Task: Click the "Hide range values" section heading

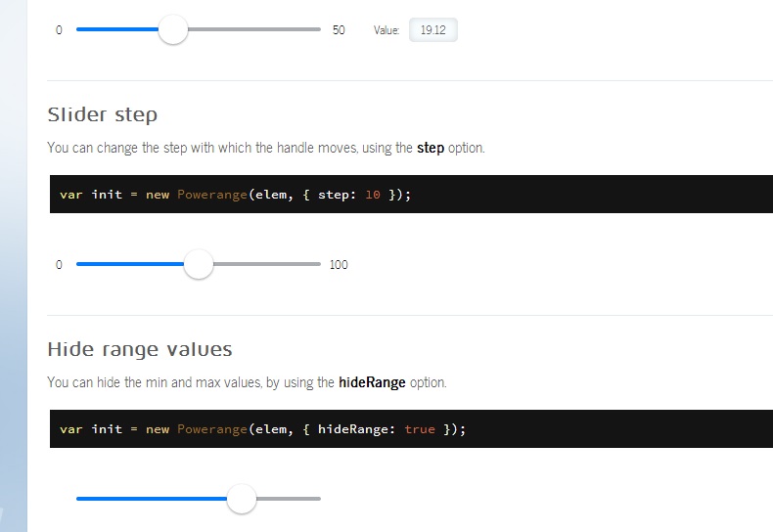Action: [x=140, y=349]
